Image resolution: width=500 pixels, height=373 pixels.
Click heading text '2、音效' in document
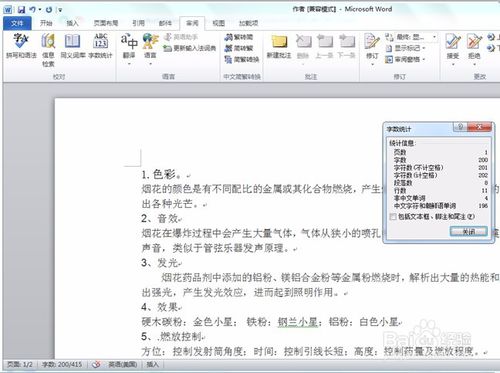(160, 218)
